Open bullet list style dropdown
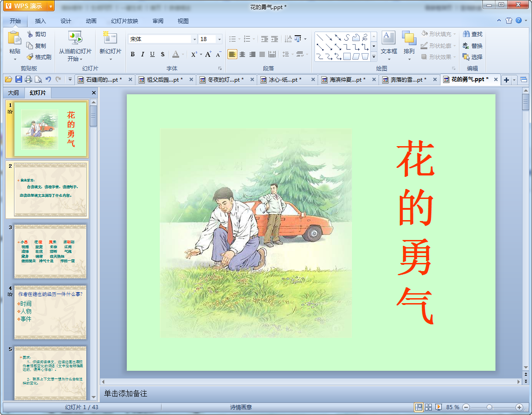This screenshot has width=532, height=415. [x=239, y=39]
